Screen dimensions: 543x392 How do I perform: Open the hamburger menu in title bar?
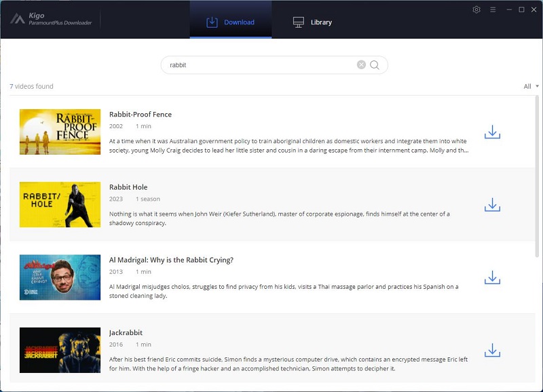pos(493,9)
